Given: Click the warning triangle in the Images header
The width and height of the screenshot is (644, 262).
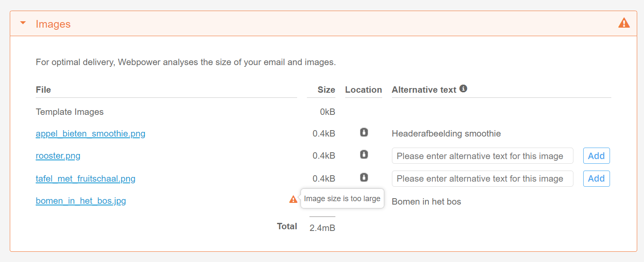Looking at the screenshot, I should (x=624, y=23).
